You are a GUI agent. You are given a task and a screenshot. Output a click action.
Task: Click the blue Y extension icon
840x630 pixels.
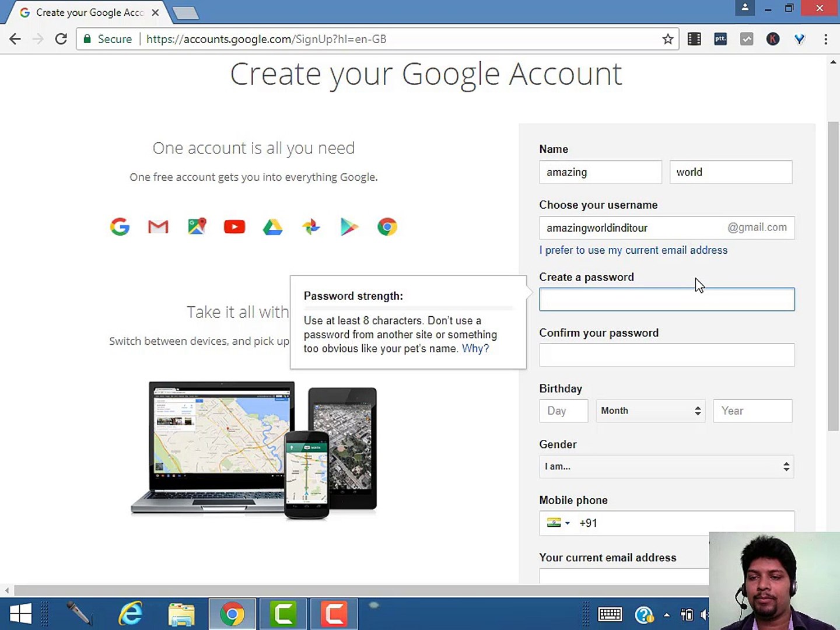coord(800,39)
